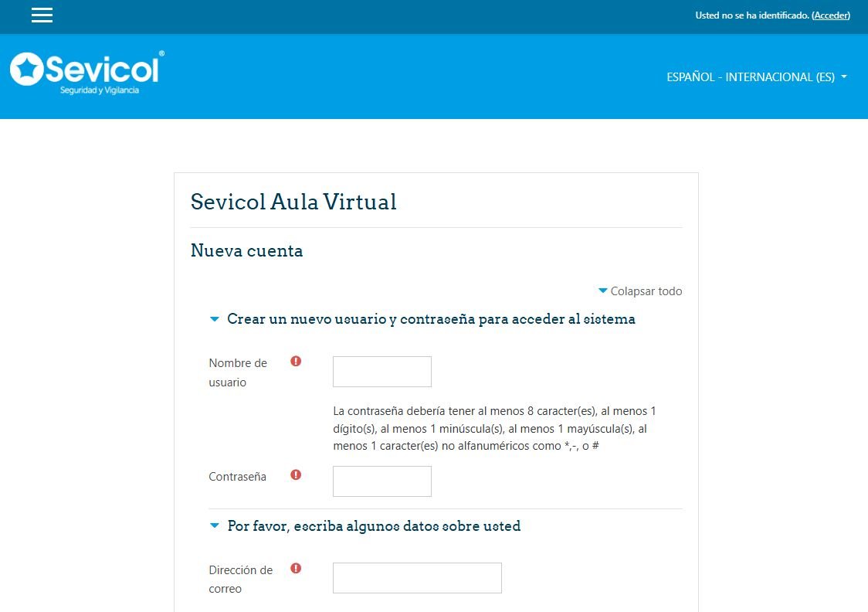Screen dimensions: 868x612
Task: Collapse 'Por favor, escriba algunos datos' section
Action: (x=373, y=526)
